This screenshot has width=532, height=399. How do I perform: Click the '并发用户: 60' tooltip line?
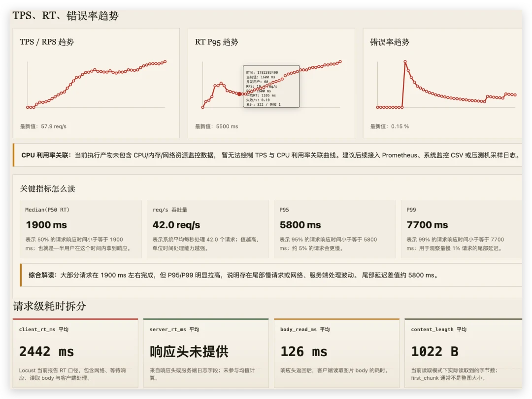point(257,82)
